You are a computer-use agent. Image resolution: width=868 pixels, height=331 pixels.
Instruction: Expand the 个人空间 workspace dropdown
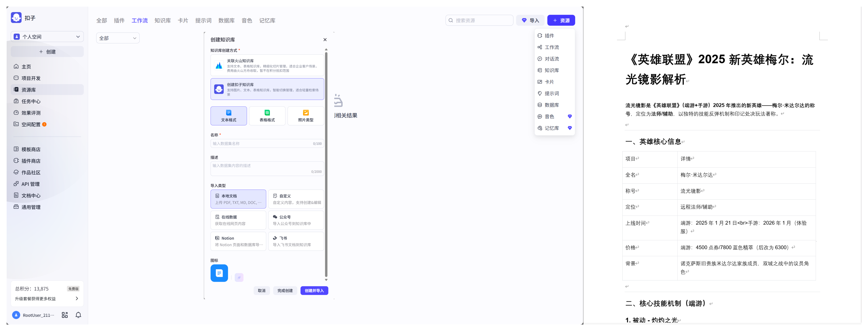pos(47,36)
